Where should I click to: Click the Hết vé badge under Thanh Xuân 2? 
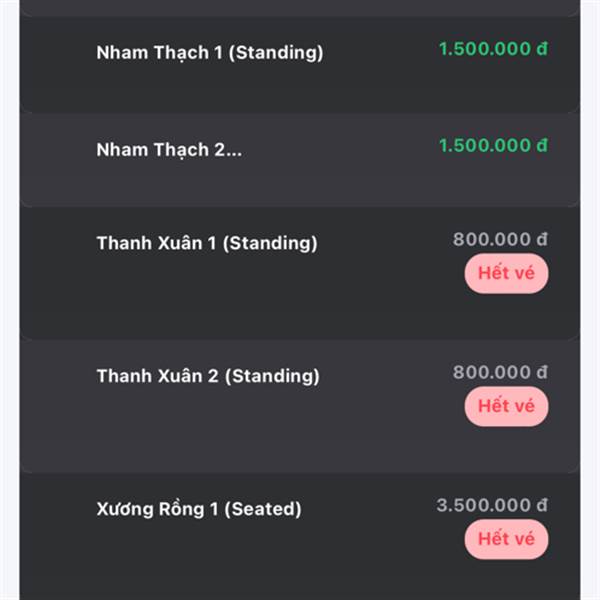(506, 406)
